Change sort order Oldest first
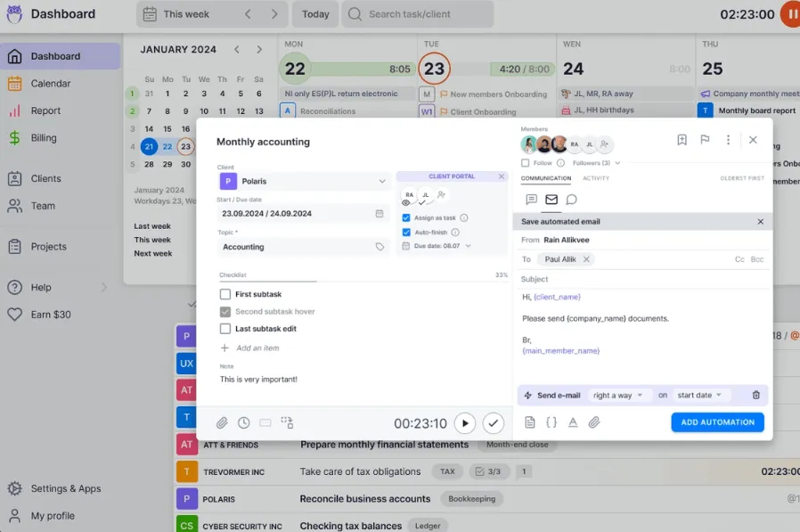This screenshot has width=800, height=532. (742, 178)
